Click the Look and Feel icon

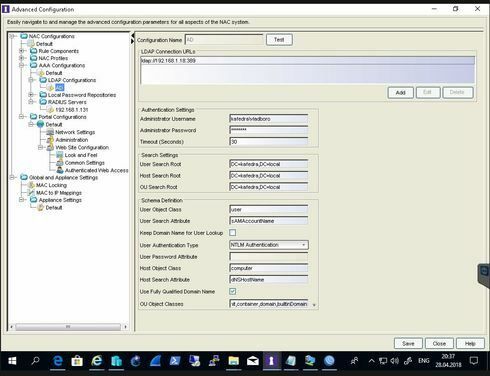[60, 155]
